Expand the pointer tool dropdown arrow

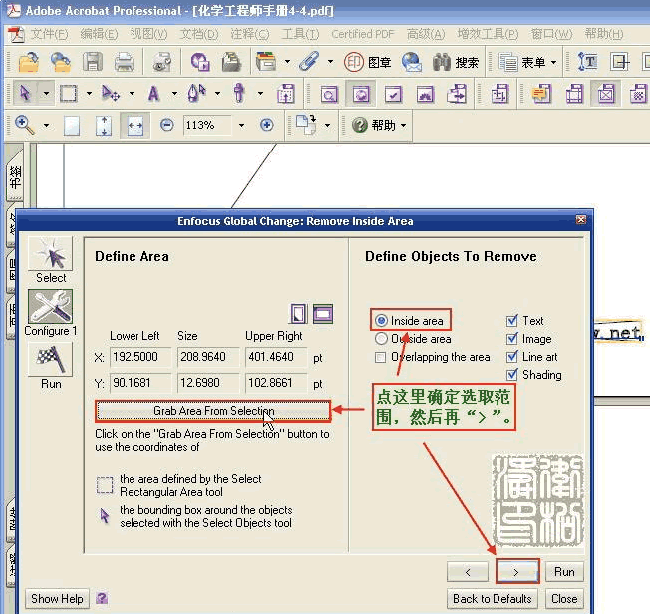click(x=46, y=93)
